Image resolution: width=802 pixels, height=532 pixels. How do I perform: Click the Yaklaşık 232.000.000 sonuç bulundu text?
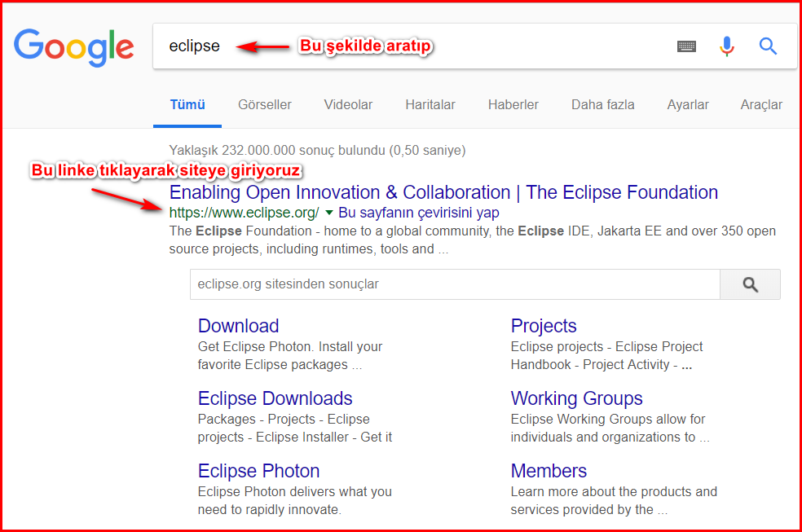317,150
